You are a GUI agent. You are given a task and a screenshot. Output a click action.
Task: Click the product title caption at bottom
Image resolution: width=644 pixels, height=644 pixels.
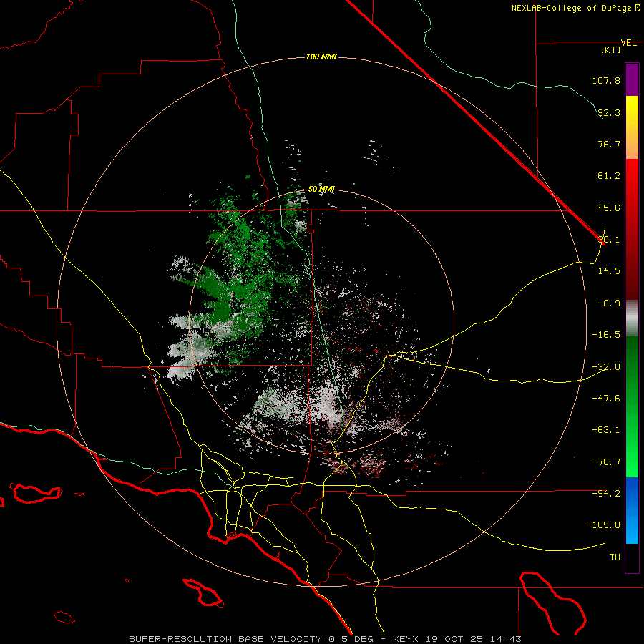pyautogui.click(x=326, y=639)
